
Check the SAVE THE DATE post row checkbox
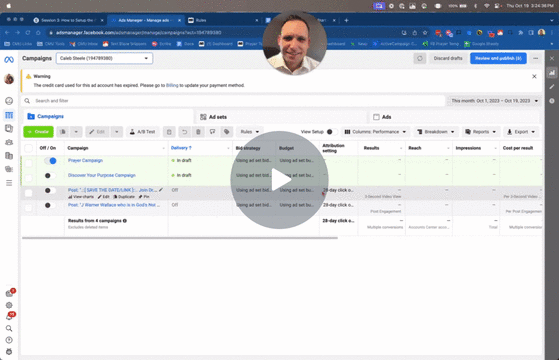pos(29,193)
